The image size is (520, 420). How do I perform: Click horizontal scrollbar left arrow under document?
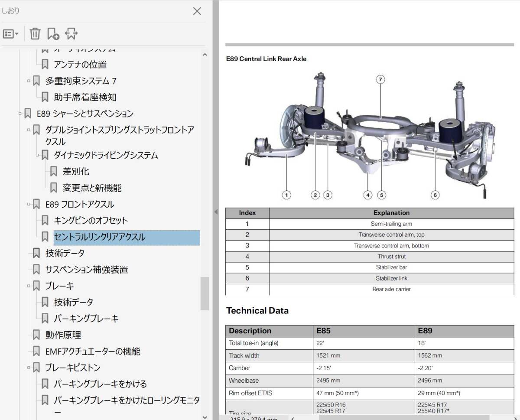point(293,418)
